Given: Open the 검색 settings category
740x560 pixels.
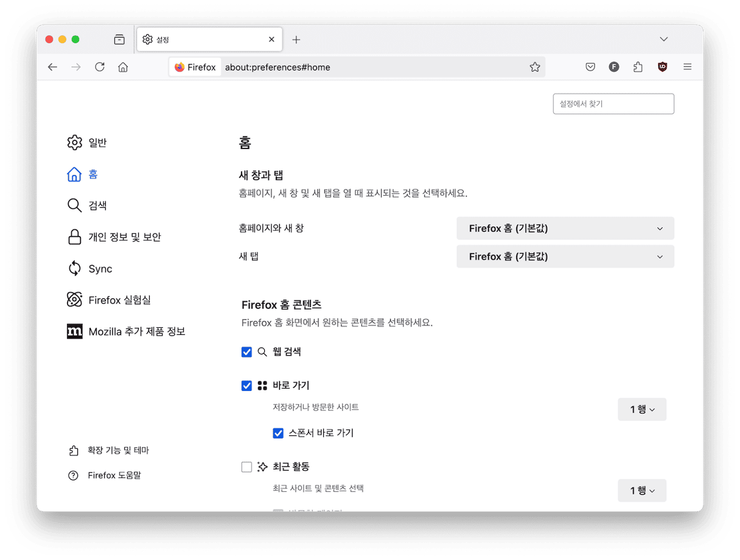Looking at the screenshot, I should 87,206.
